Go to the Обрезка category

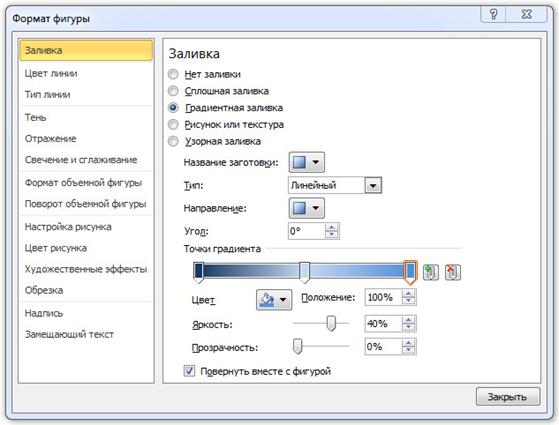click(86, 290)
